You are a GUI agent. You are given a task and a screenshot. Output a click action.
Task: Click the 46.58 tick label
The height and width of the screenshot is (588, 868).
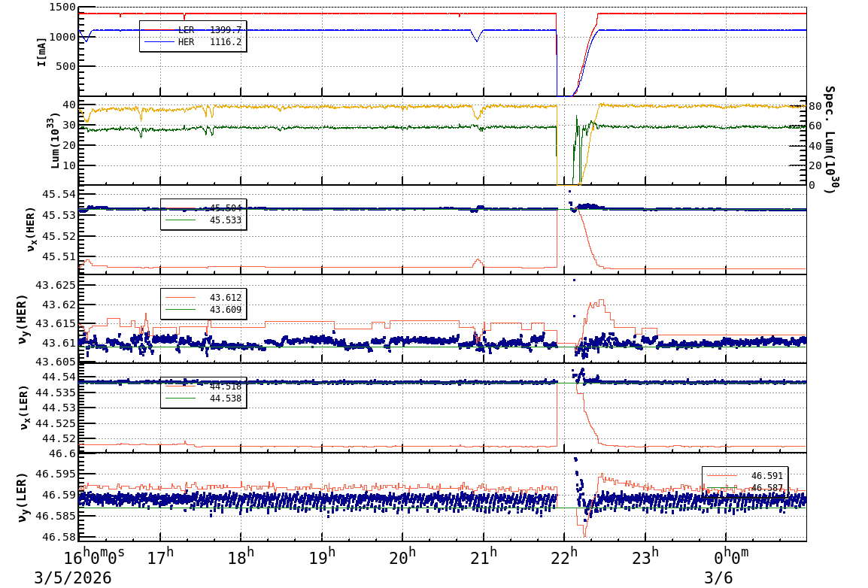coord(59,537)
